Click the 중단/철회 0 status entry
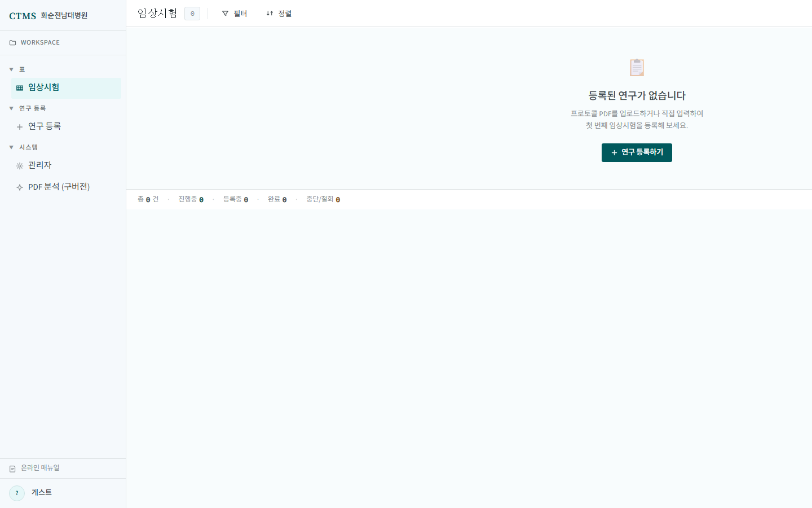The height and width of the screenshot is (508, 812). (x=323, y=200)
